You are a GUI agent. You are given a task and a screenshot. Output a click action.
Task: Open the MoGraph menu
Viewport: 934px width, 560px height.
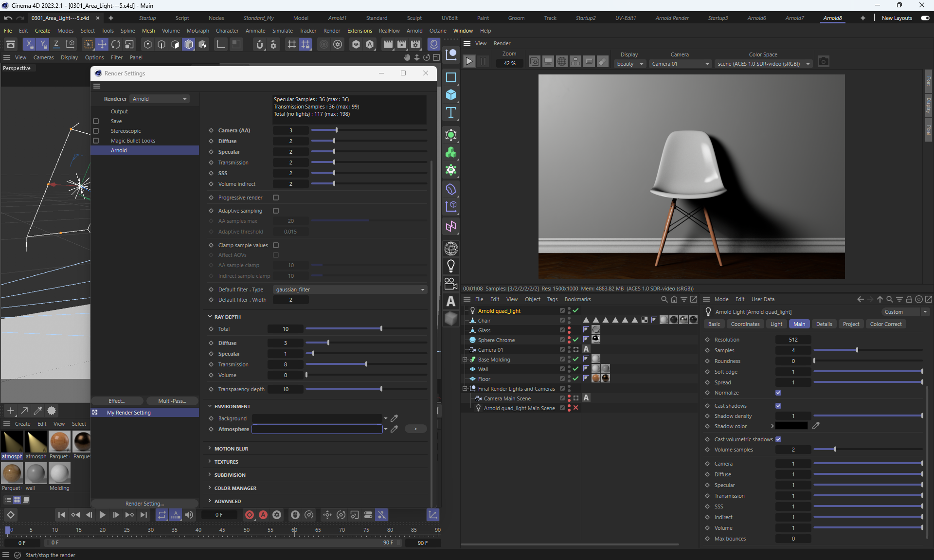tap(198, 31)
